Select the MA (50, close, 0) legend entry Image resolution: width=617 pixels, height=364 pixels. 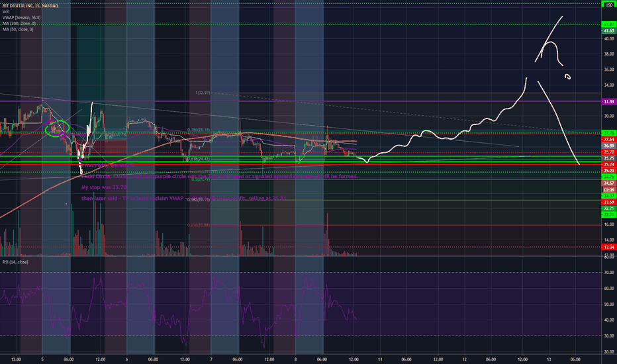(18, 30)
